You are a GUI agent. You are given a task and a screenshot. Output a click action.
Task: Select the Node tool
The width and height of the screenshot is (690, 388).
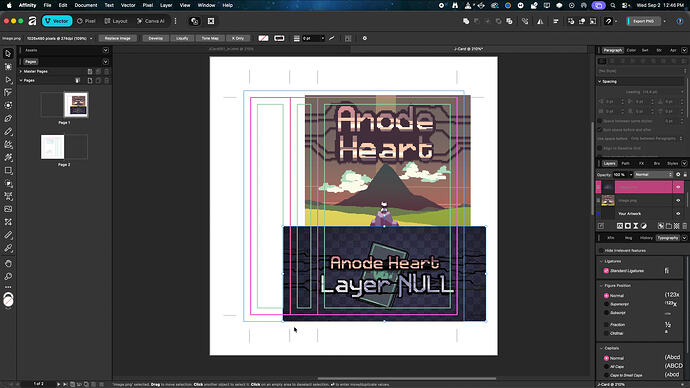tap(8, 80)
